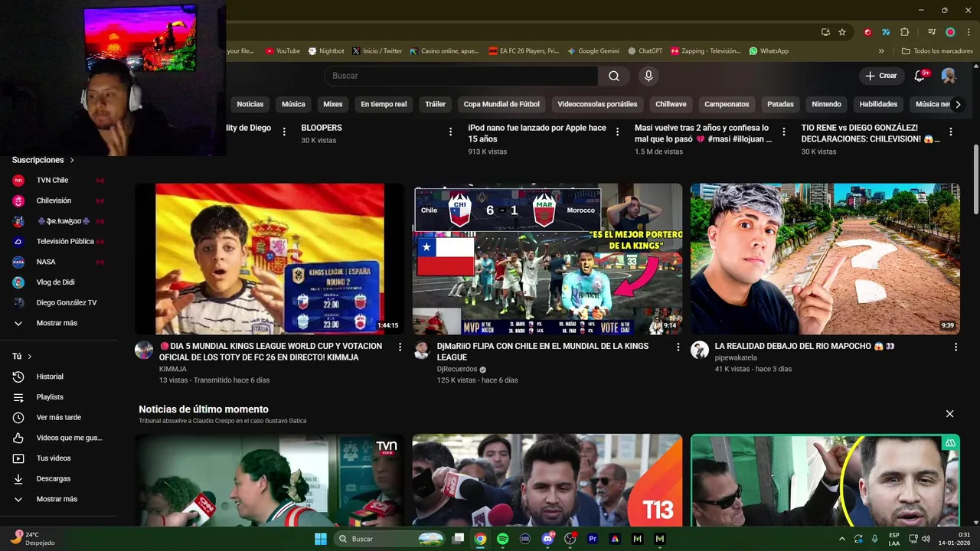The height and width of the screenshot is (551, 980).
Task: Open the ChatGPT bookmark
Action: (x=645, y=51)
